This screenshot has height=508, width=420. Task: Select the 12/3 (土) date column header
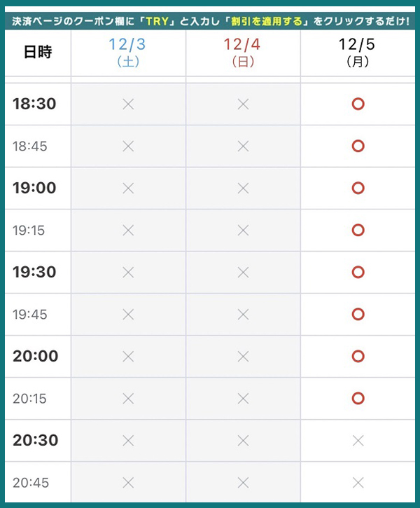pos(128,53)
